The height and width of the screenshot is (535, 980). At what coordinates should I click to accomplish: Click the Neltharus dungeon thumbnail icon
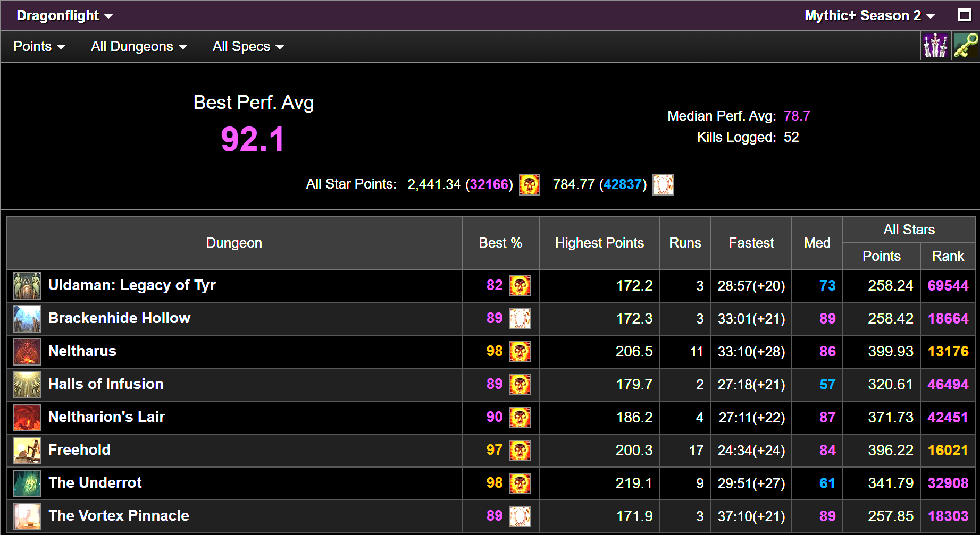coord(27,352)
